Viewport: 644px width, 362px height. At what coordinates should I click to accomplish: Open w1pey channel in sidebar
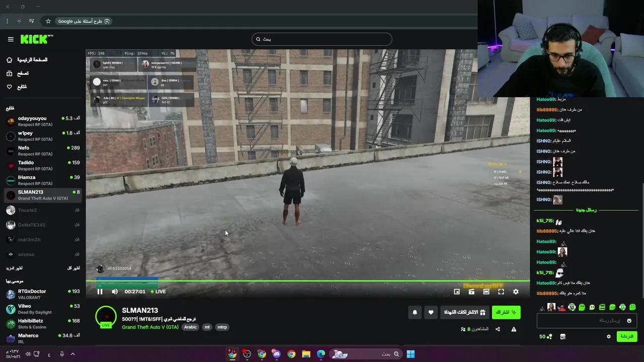click(x=43, y=136)
